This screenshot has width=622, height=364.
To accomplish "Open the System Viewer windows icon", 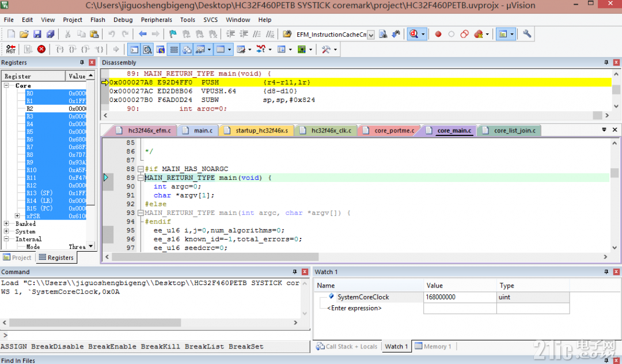I will pyautogui.click(x=302, y=50).
